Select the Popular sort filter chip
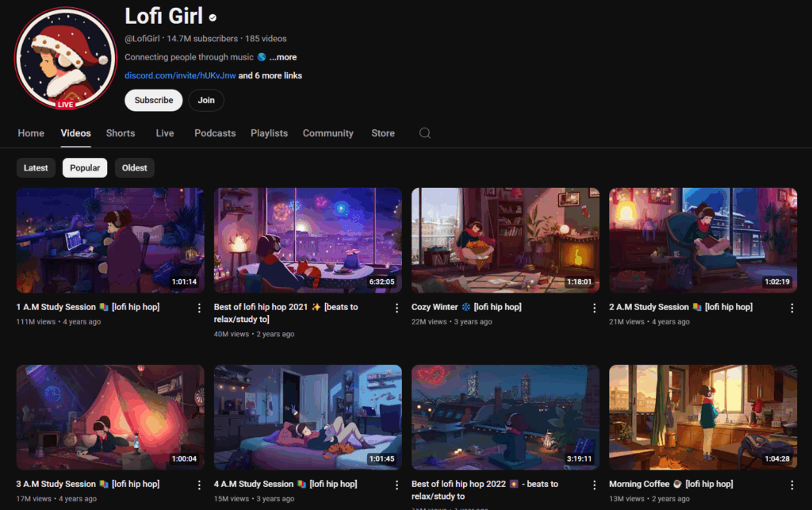 pos(85,168)
